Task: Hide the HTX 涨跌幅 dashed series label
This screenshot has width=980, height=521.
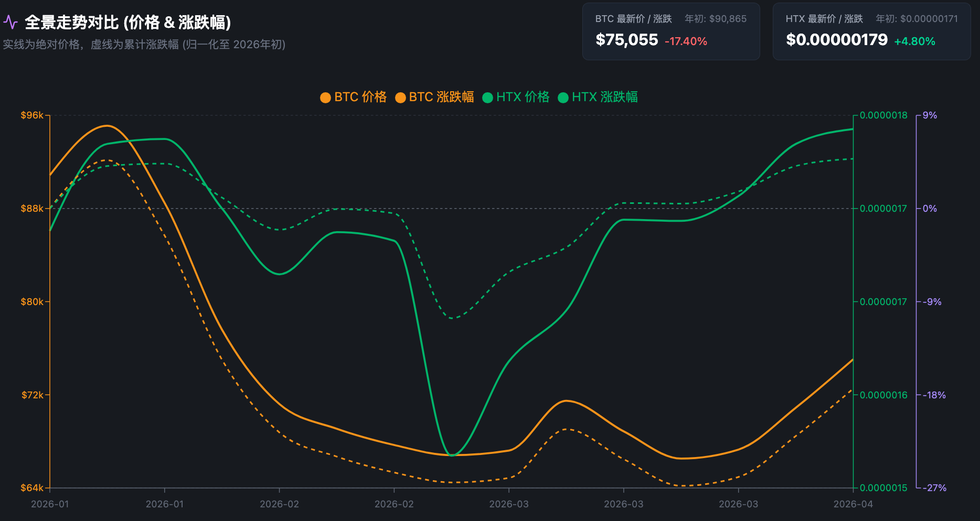Action: [x=604, y=97]
